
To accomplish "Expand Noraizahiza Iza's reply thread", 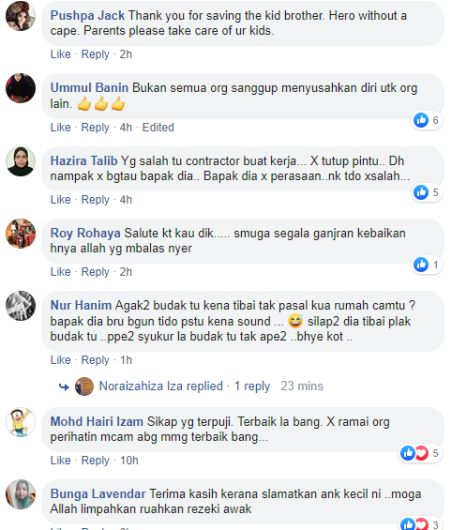I will point(161,386).
